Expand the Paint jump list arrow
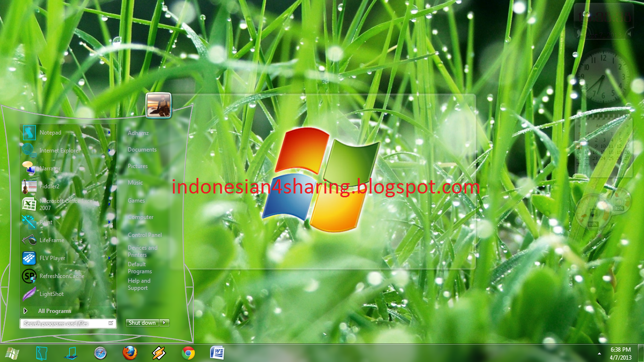The height and width of the screenshot is (362, 644). pos(109,222)
